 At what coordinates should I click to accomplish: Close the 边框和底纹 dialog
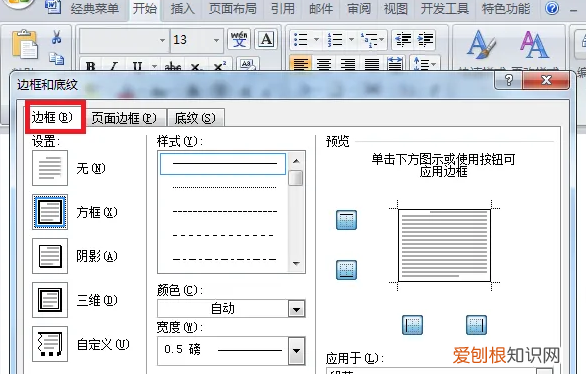[x=546, y=80]
